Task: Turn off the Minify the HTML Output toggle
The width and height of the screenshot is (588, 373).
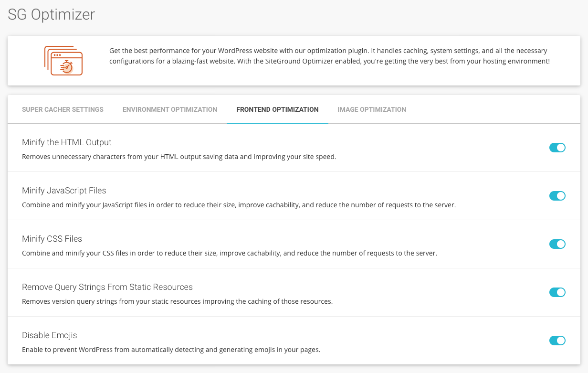Action: point(557,148)
